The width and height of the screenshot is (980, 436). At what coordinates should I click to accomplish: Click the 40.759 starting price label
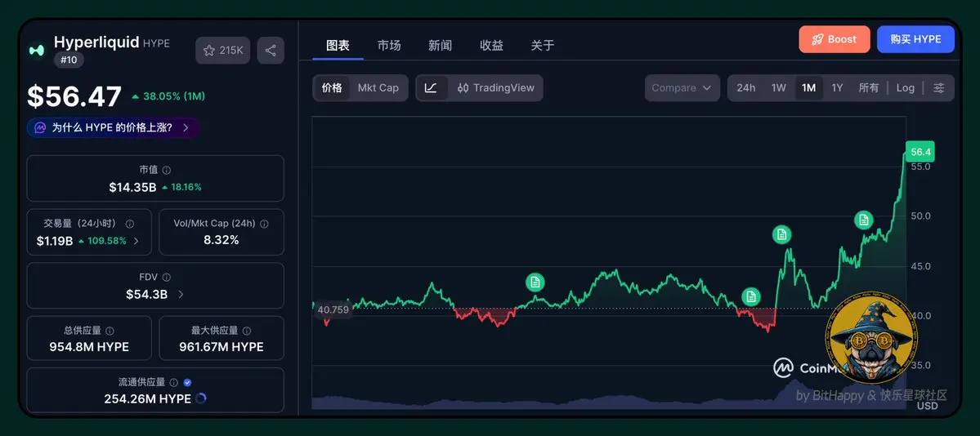333,309
